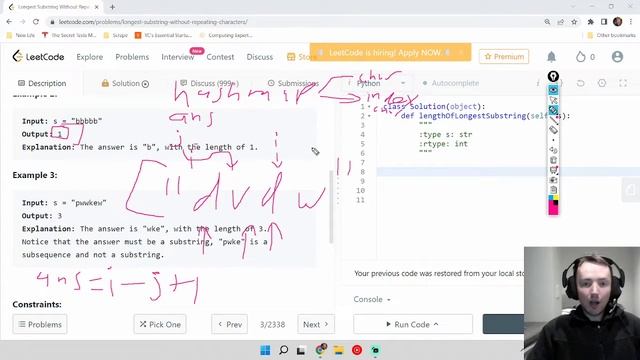Select the annotation line tool

(553, 120)
